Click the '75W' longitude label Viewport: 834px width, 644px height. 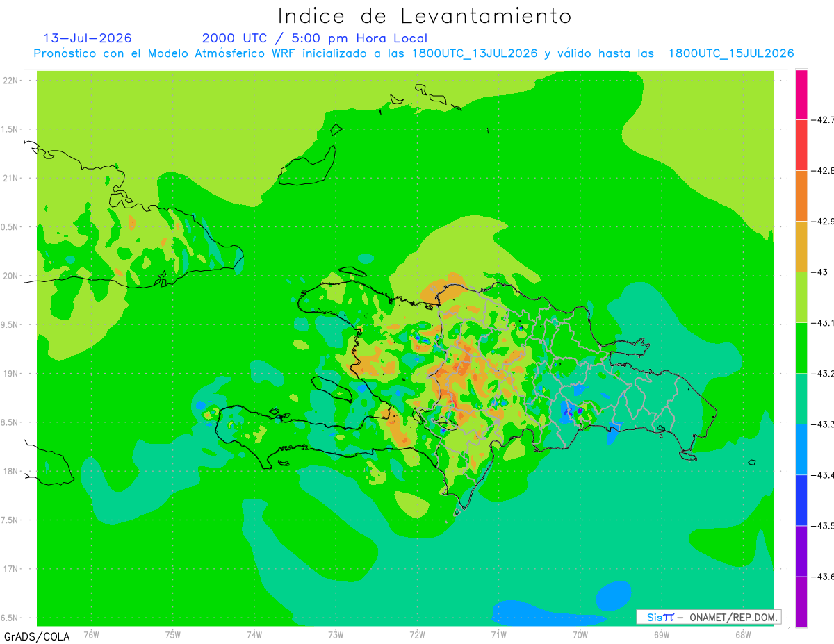tap(173, 634)
